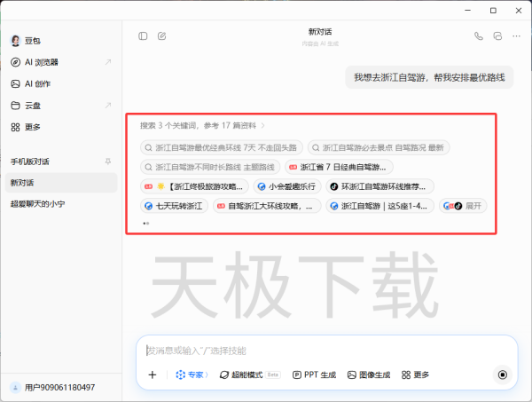Click the stop generating button
This screenshot has width=532, height=402.
pyautogui.click(x=503, y=374)
